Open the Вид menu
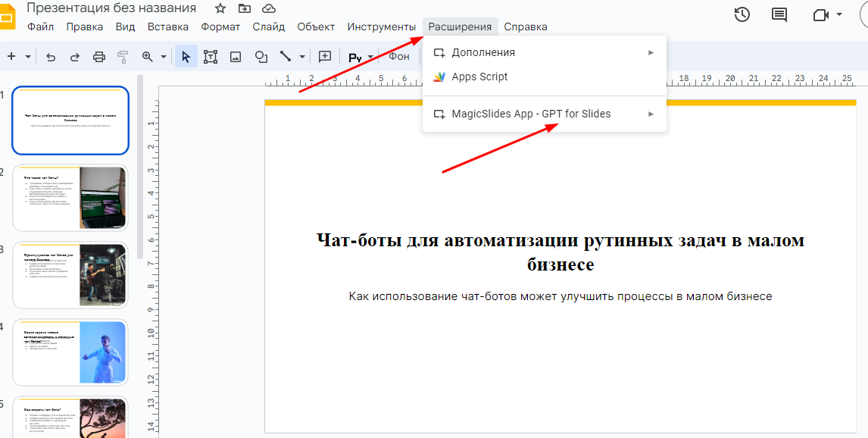 (x=126, y=27)
